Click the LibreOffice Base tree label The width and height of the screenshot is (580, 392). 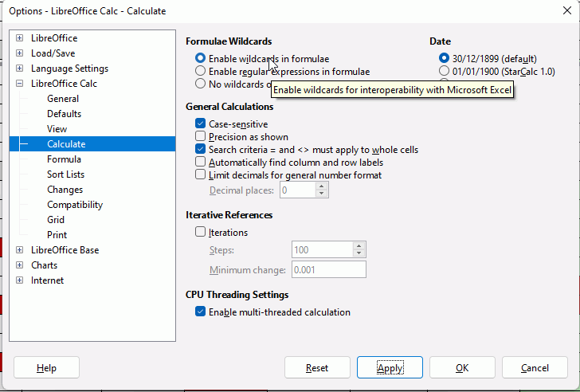[65, 250]
